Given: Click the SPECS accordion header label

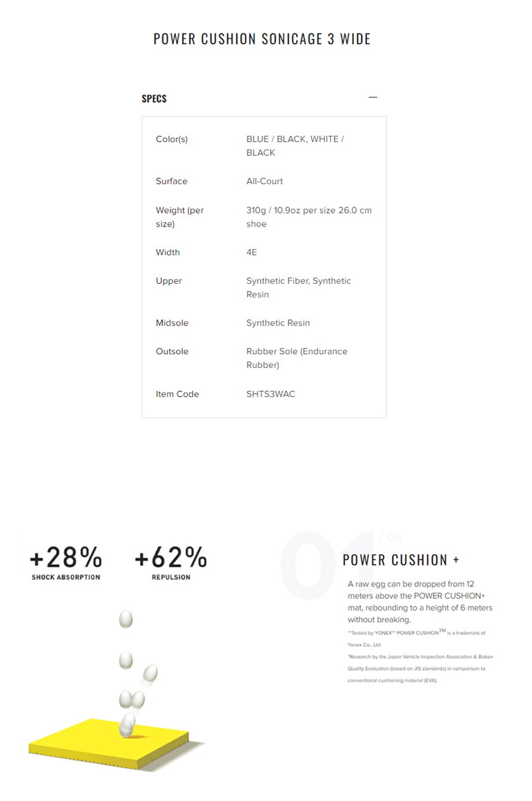Looking at the screenshot, I should (x=154, y=99).
